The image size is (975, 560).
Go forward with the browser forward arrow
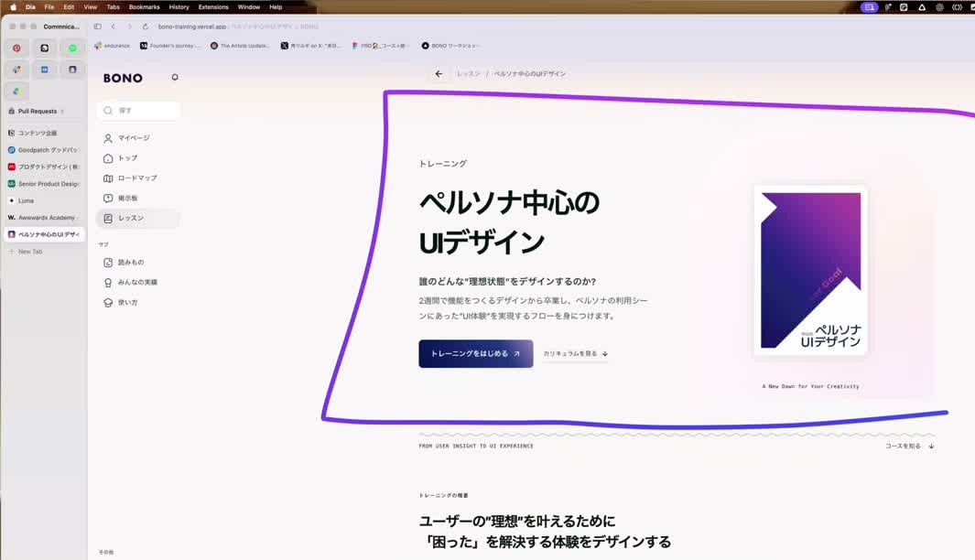click(129, 27)
